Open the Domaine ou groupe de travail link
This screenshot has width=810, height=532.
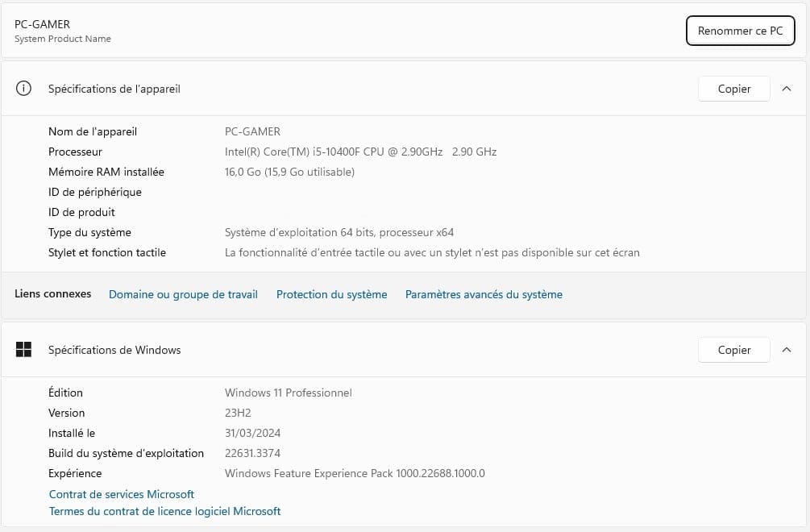(x=183, y=294)
